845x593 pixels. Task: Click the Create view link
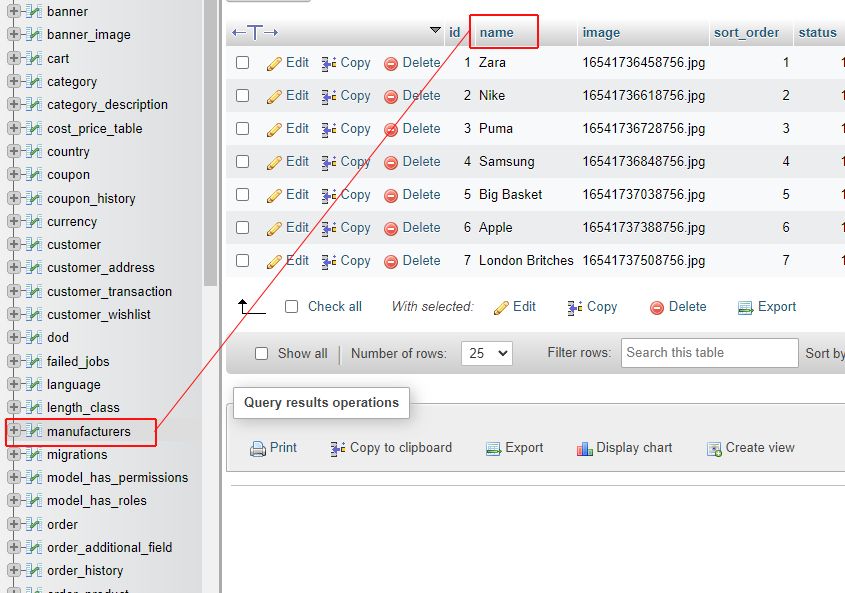point(760,448)
